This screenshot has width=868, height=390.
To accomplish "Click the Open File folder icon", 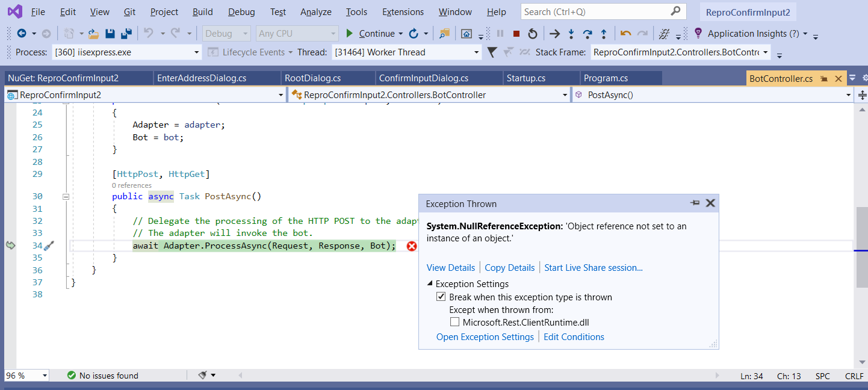I will coord(93,34).
